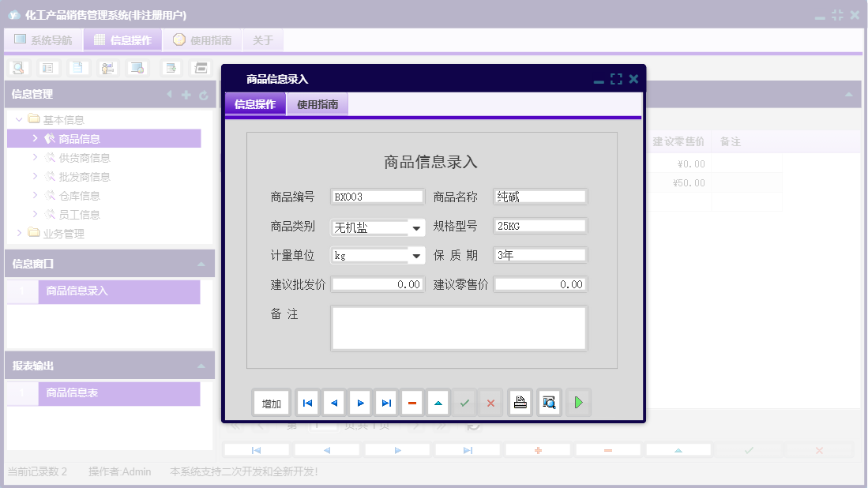Image resolution: width=868 pixels, height=488 pixels.
Task: Open the 系统导航 menu tab
Action: coord(43,39)
